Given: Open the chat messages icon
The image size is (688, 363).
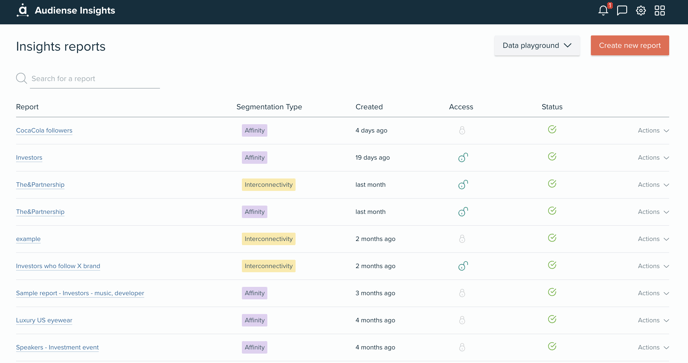Looking at the screenshot, I should click(622, 10).
